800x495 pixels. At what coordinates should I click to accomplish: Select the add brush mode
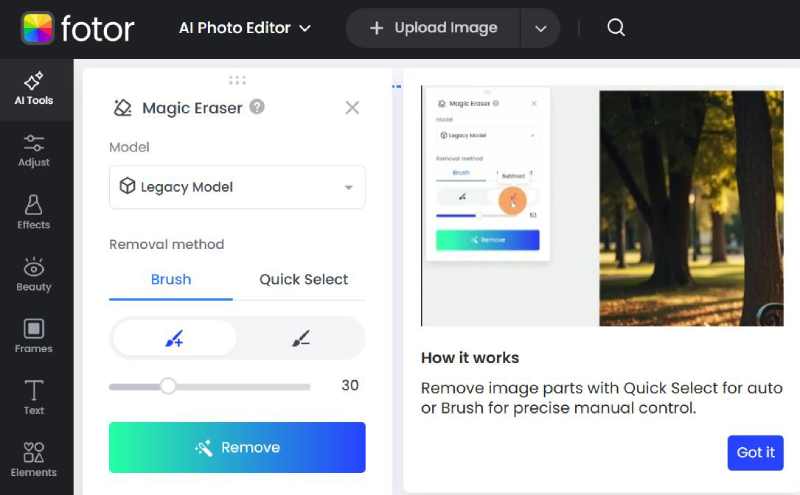[x=174, y=339]
